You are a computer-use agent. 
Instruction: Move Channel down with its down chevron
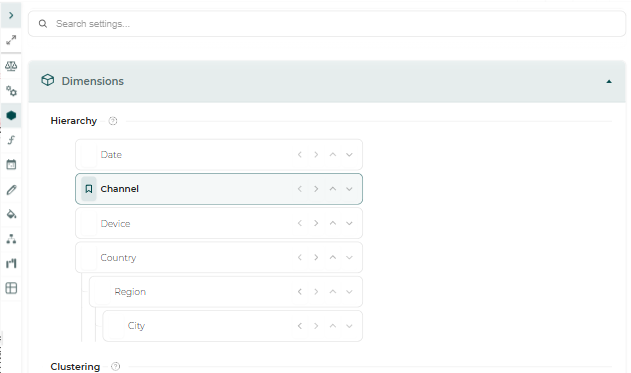349,189
